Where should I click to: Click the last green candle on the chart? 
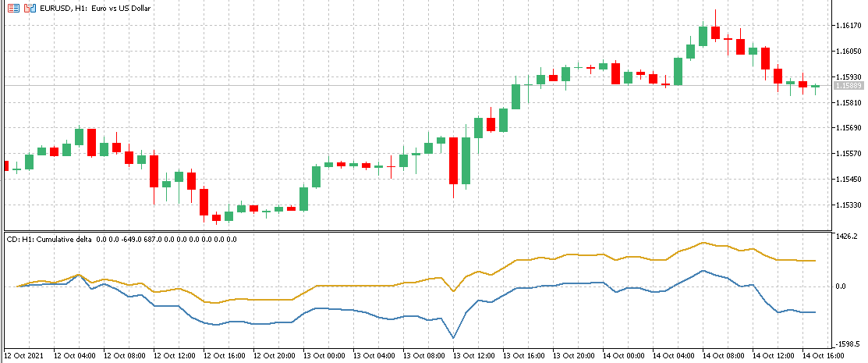point(815,86)
